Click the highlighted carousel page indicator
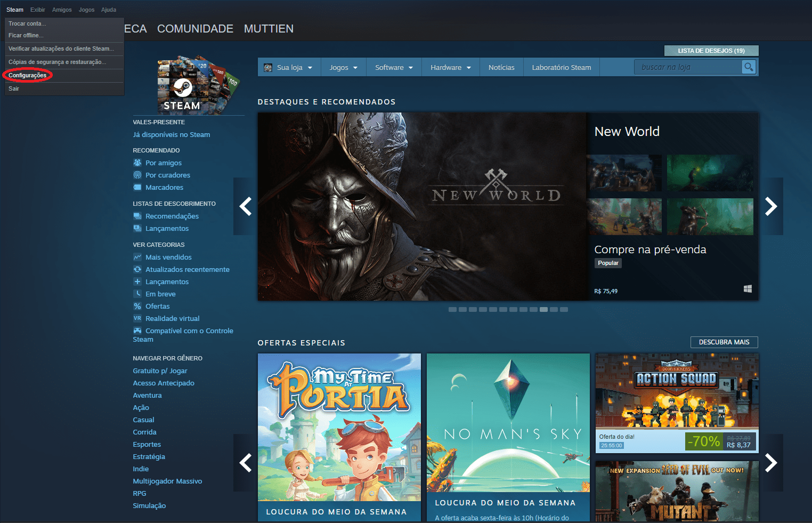Screen dimensions: 812x523 pos(543,309)
